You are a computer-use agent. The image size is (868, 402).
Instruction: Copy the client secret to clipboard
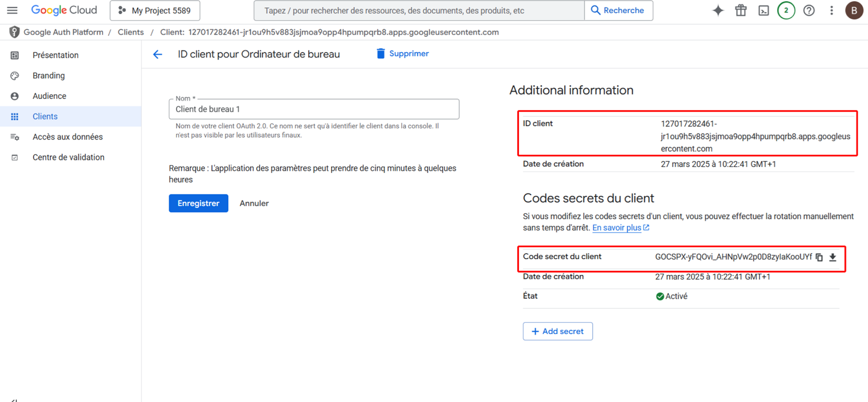coord(819,257)
